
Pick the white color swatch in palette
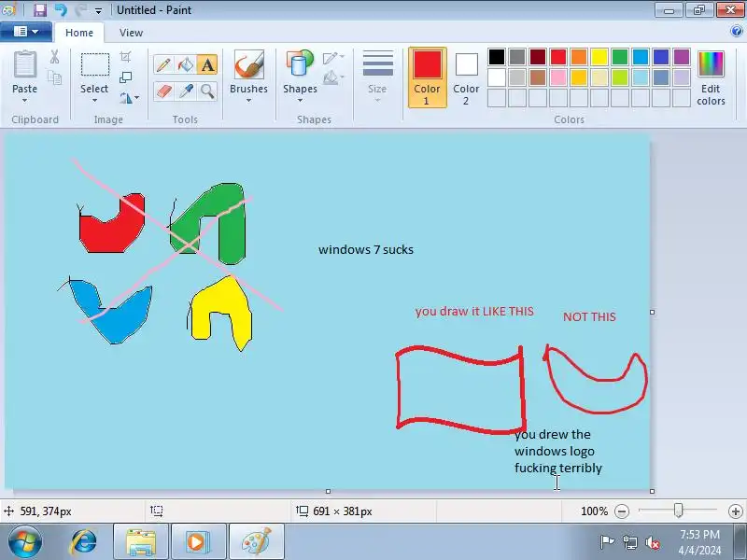497,77
